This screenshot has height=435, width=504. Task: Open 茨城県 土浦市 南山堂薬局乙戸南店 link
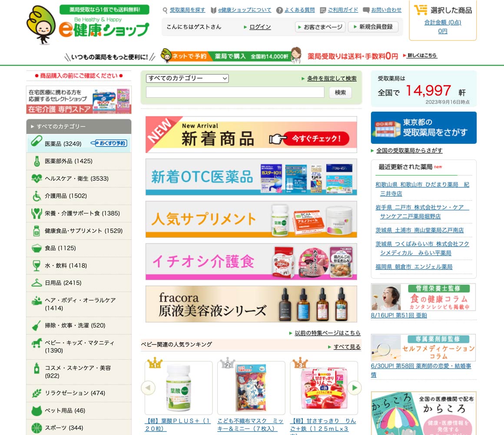click(419, 230)
